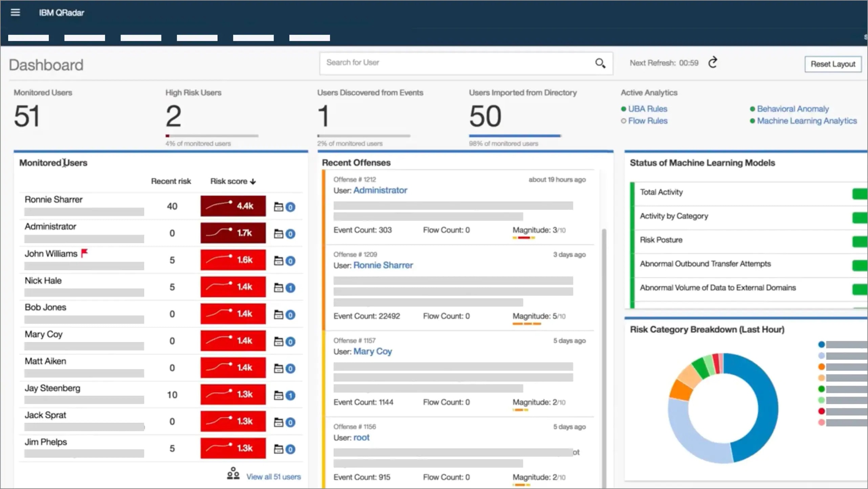Viewport: 868px width, 489px height.
Task: Click the Risk score sort arrow to reverse ordering
Action: point(253,181)
